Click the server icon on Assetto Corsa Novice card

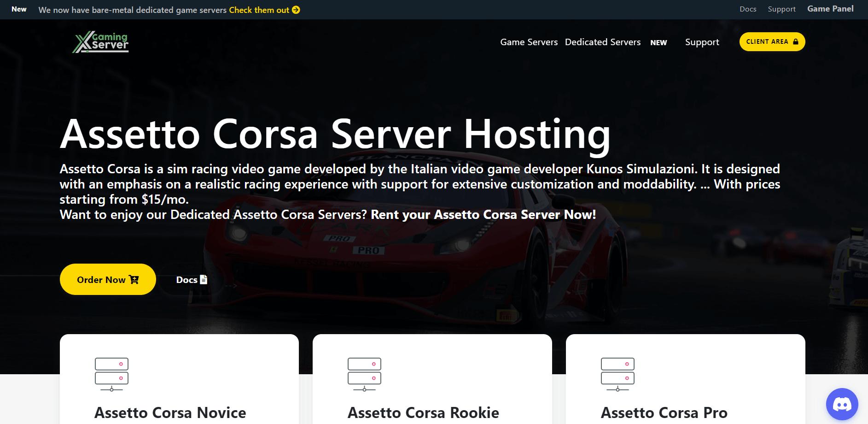111,375
